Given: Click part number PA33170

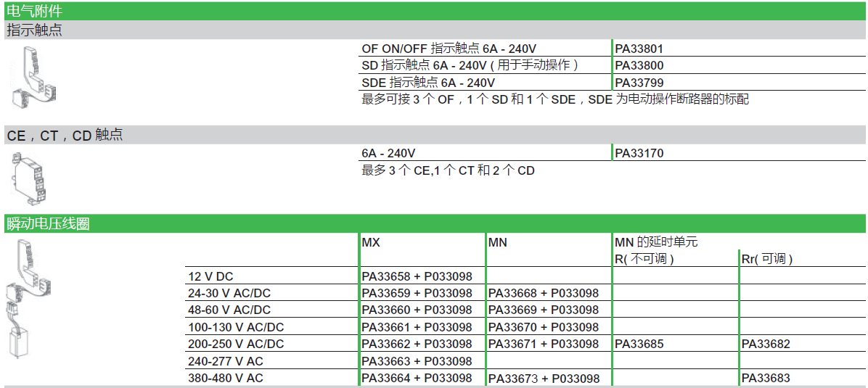Looking at the screenshot, I should point(639,153).
